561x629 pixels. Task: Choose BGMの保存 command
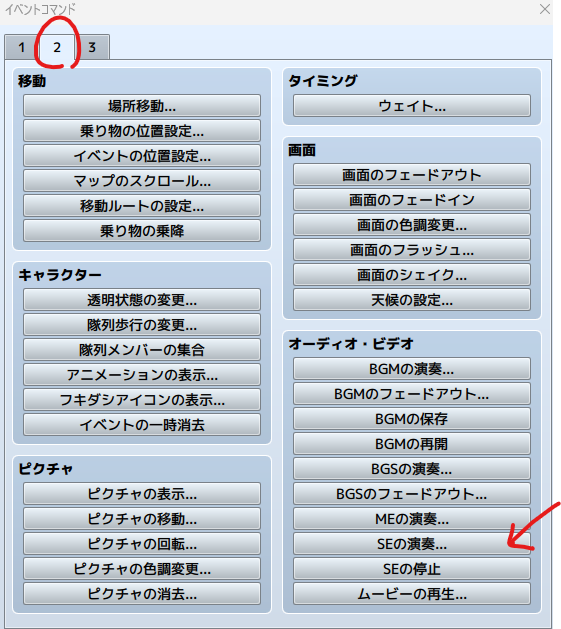click(x=412, y=418)
